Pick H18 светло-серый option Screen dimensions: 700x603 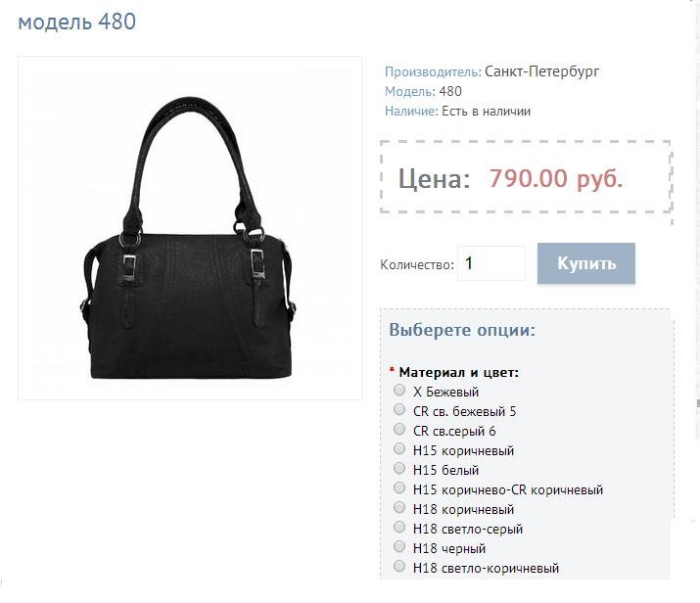(x=399, y=527)
